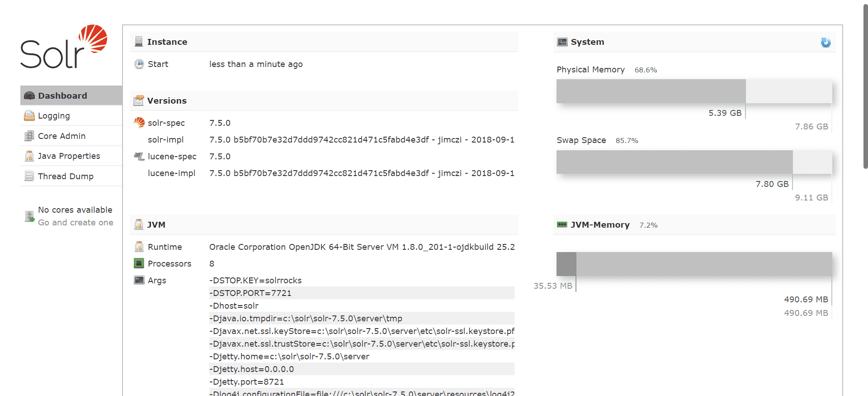This screenshot has width=868, height=396.
Task: Click the 7.2% JVM-Memory percentage
Action: 648,225
